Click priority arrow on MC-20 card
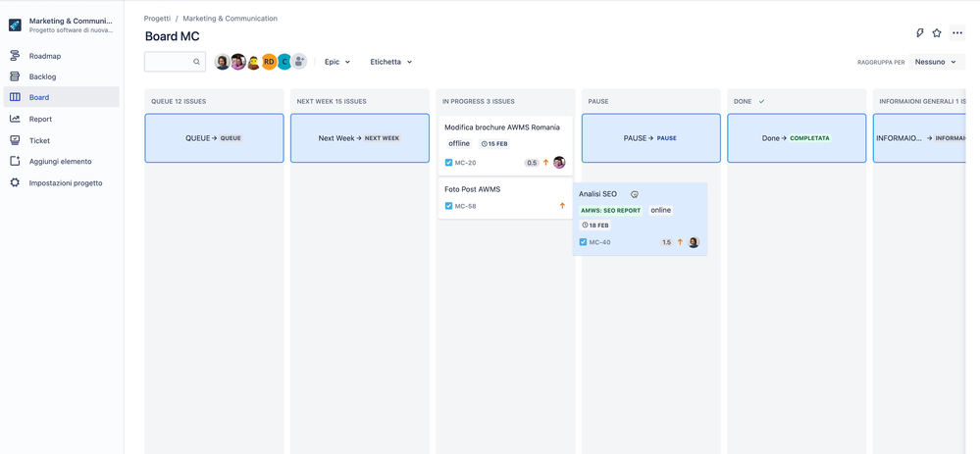 tap(545, 163)
